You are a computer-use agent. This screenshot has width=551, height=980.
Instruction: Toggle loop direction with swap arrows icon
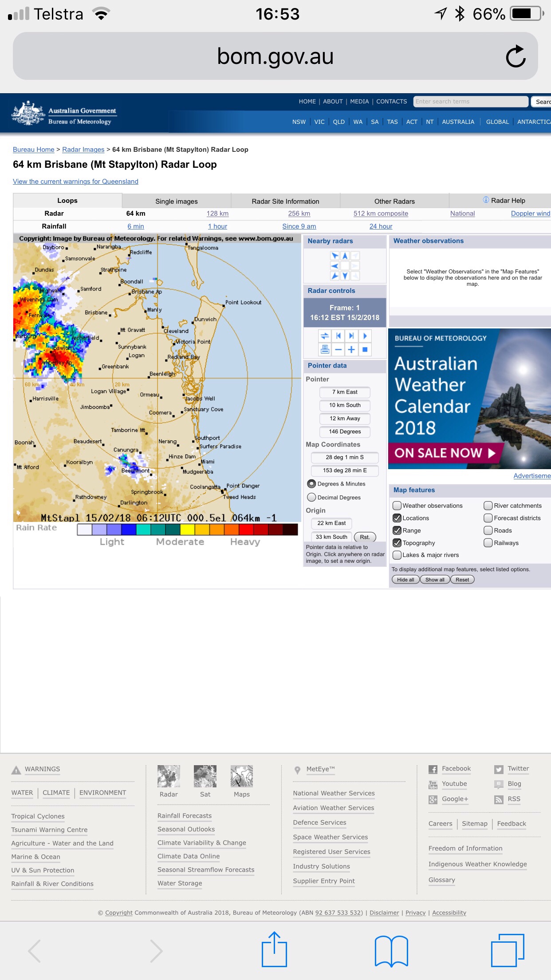tap(325, 336)
